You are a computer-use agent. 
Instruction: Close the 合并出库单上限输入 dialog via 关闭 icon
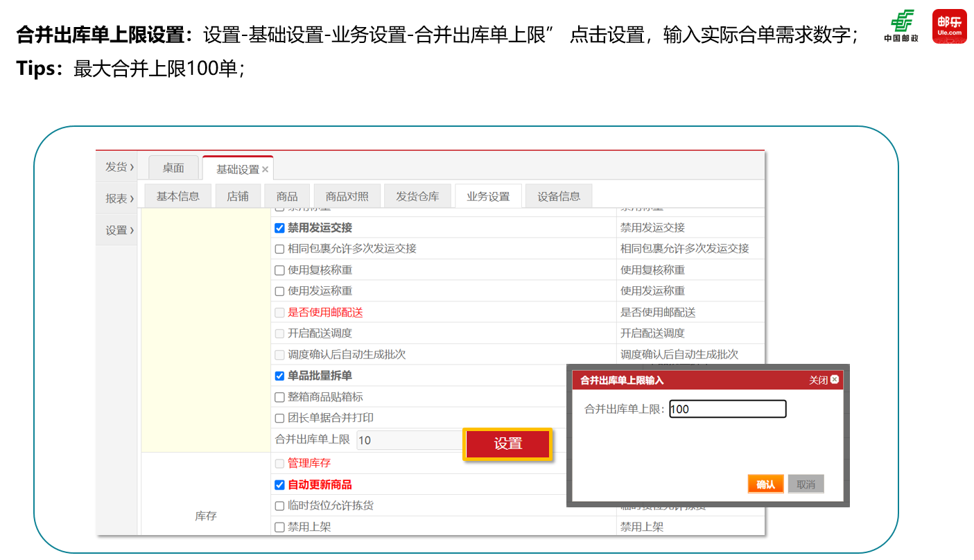pos(835,380)
